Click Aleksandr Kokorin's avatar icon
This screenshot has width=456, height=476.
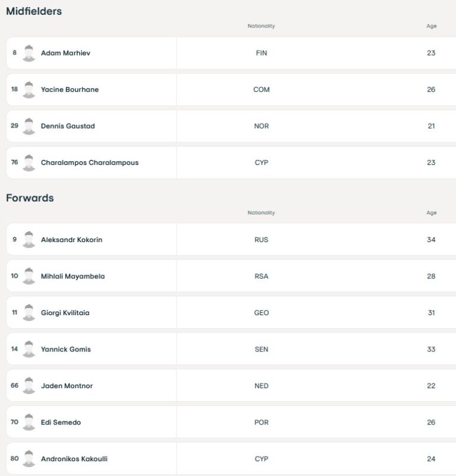pos(28,240)
